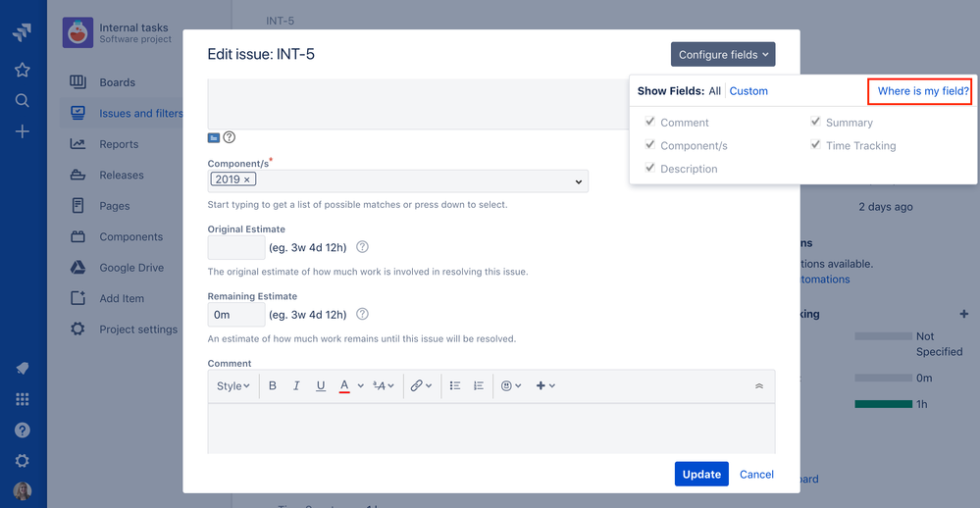The image size is (980, 508).
Task: Open the emoticon dropdown
Action: tap(511, 385)
